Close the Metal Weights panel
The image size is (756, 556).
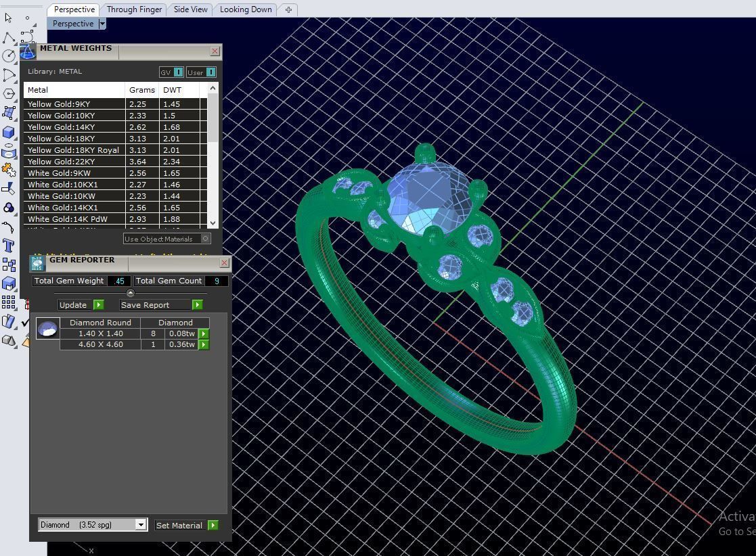215,51
